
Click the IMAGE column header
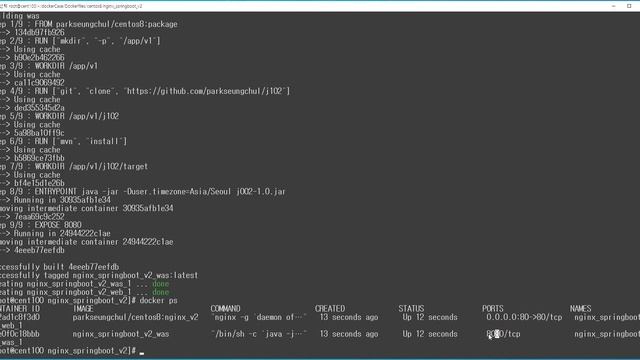[83, 309]
